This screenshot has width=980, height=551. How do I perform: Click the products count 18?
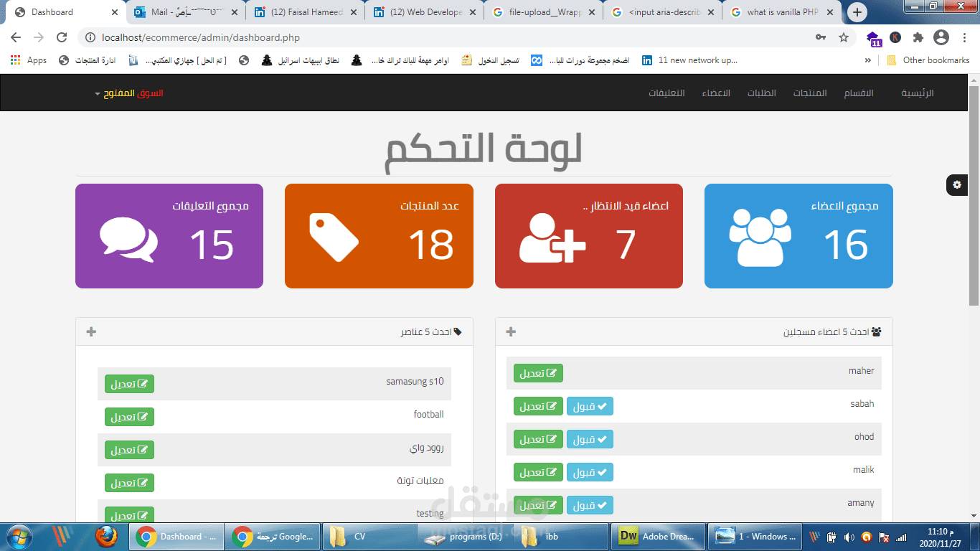coord(431,244)
